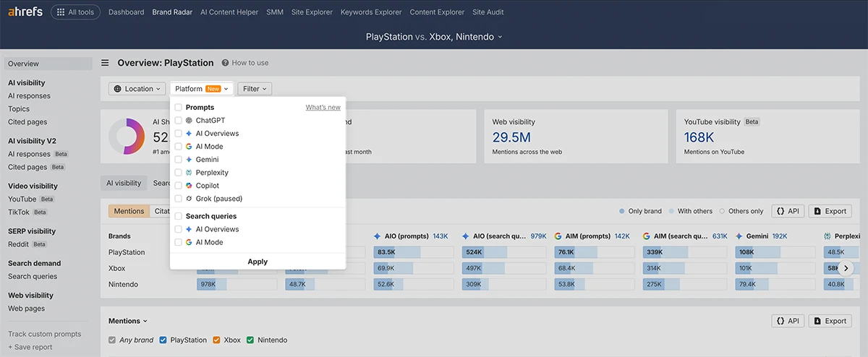Viewport: 868px width, 357px height.
Task: Click the Export button in Mentions section
Action: pos(830,321)
